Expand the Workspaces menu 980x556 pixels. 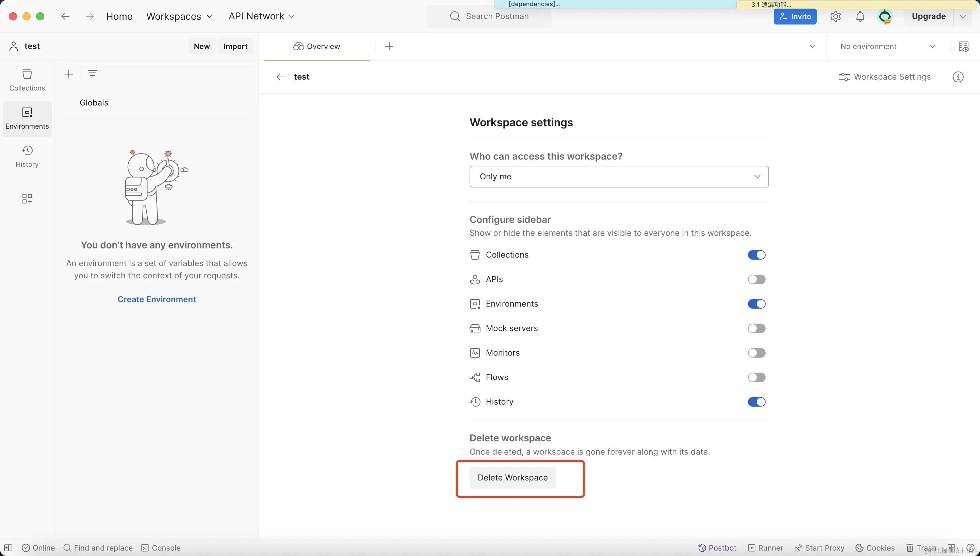[x=179, y=16]
